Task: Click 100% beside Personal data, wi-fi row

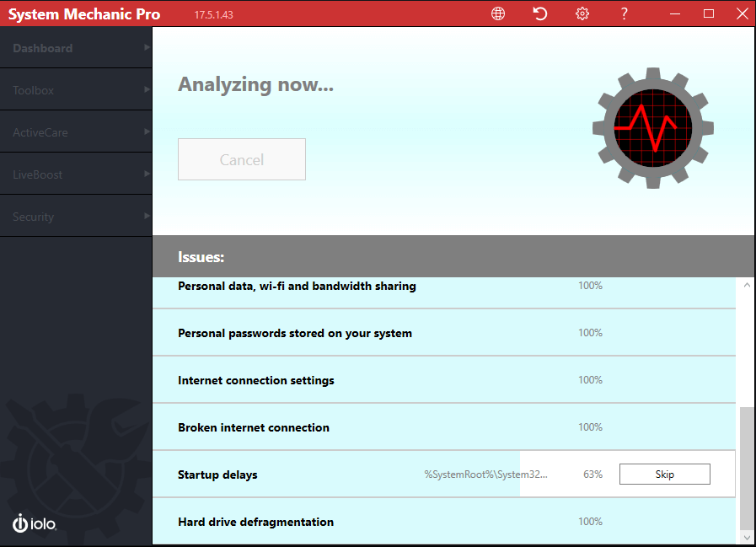Action: (x=590, y=286)
